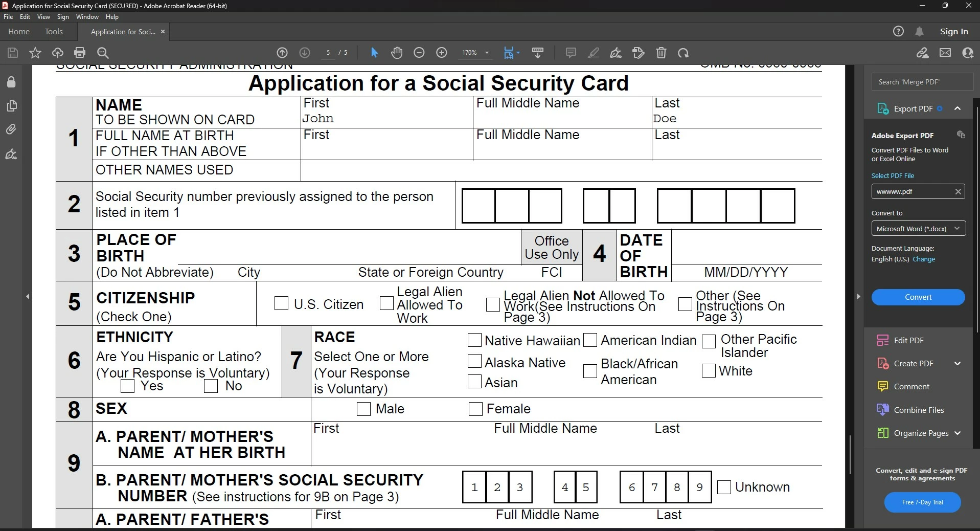The width and height of the screenshot is (980, 531).
Task: Zoom out with the minus icon
Action: (x=419, y=53)
